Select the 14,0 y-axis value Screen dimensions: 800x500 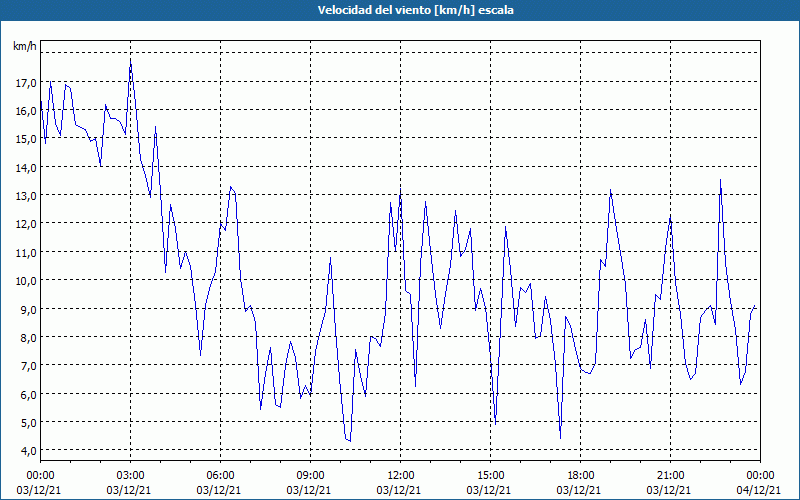click(x=26, y=167)
